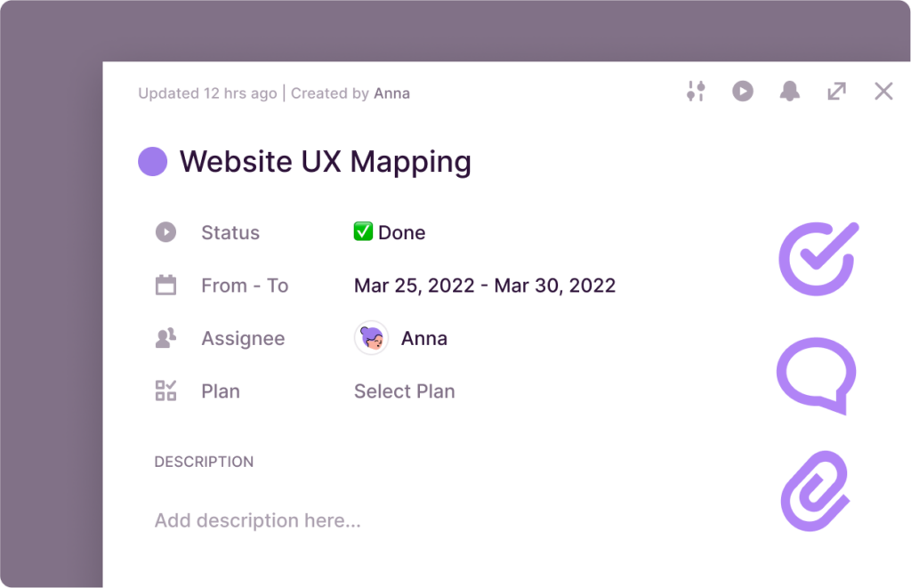Screen dimensions: 911x588
Task: Expand the task to fullscreen view
Action: coord(836,91)
